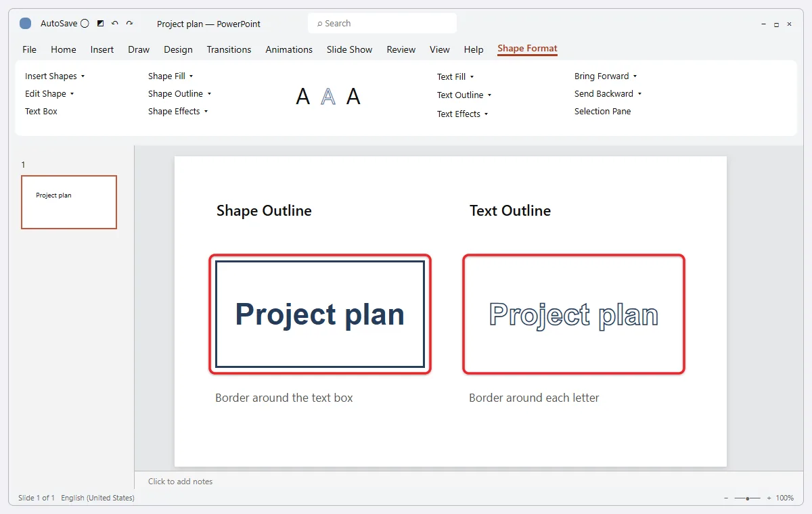Click English (United States) language indicator
The height and width of the screenshot is (514, 812).
pos(97,498)
